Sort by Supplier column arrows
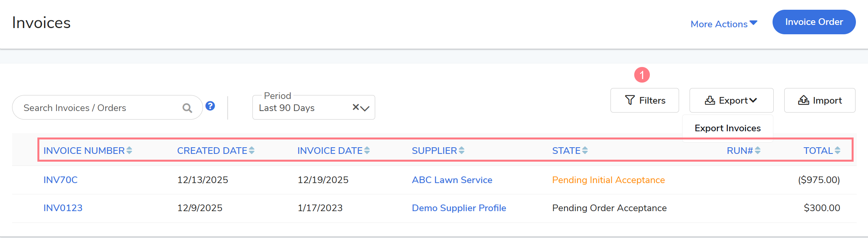Viewport: 868px width, 238px height. 462,150
